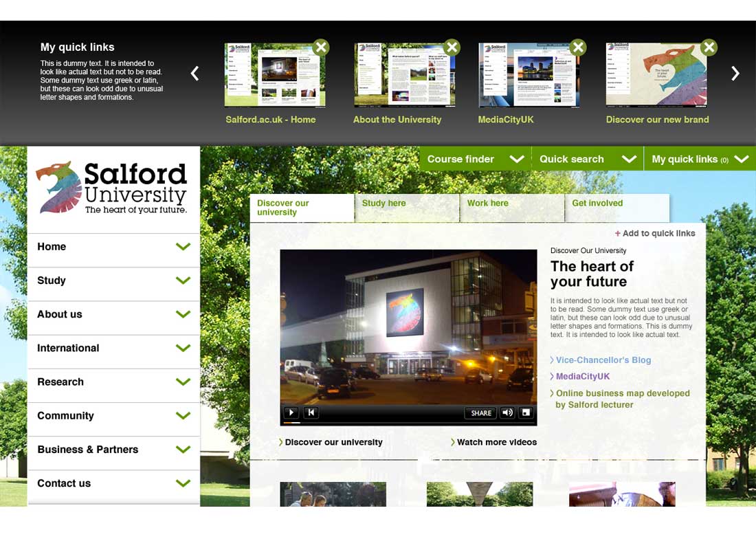Viewport: 756px width, 550px height.
Task: Click the video progress bar
Action: [408, 423]
